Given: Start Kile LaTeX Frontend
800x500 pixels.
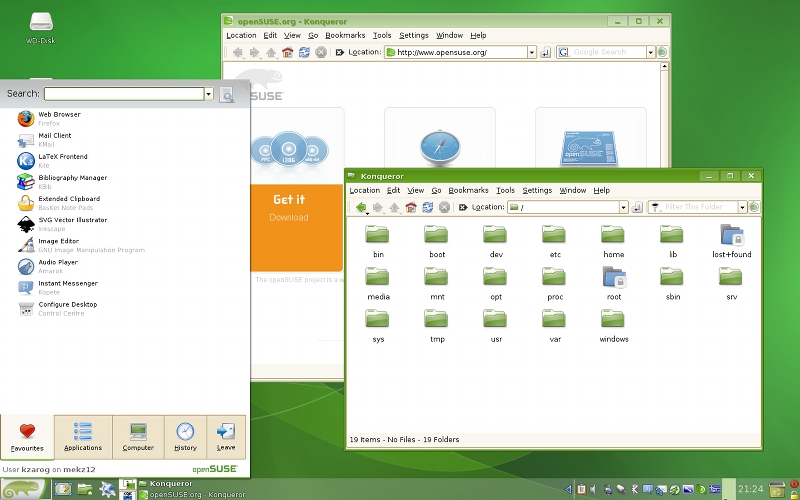Looking at the screenshot, I should (x=52, y=161).
